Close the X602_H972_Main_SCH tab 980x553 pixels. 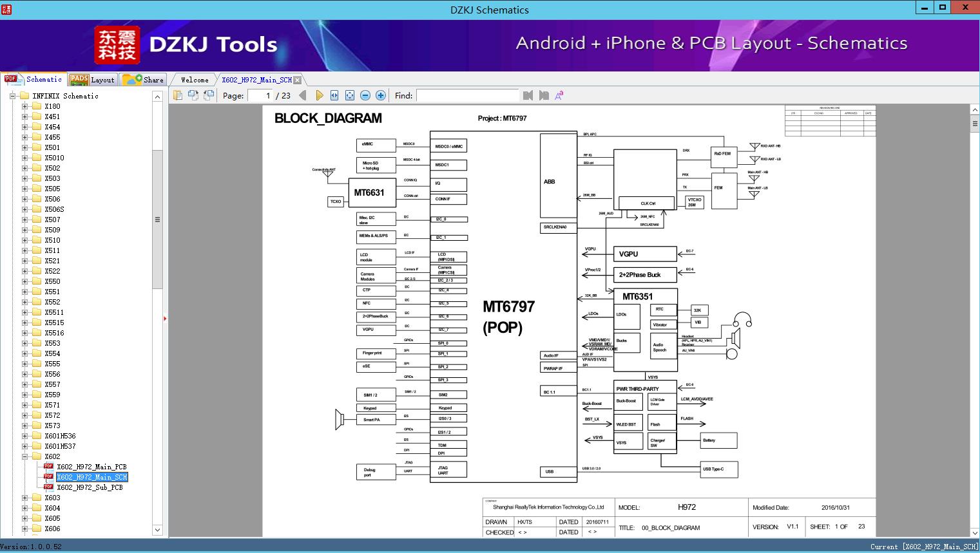pyautogui.click(x=297, y=79)
